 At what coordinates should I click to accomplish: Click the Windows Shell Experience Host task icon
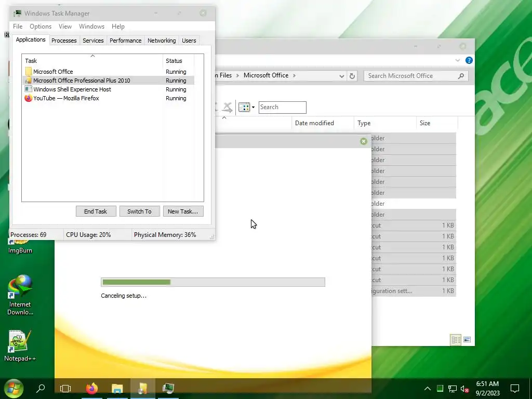click(x=29, y=89)
